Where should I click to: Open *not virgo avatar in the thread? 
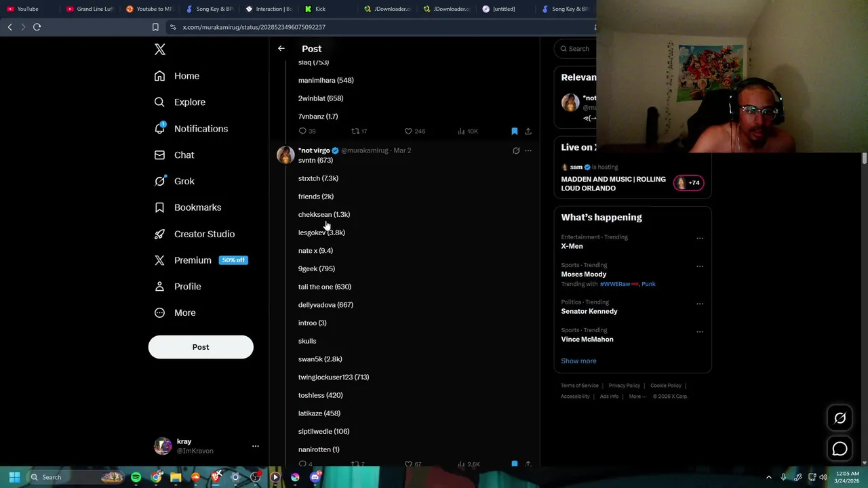pos(285,155)
